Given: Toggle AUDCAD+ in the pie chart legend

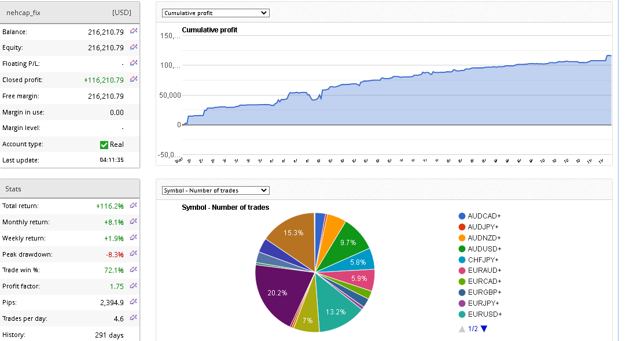Looking at the screenshot, I should pos(484,216).
